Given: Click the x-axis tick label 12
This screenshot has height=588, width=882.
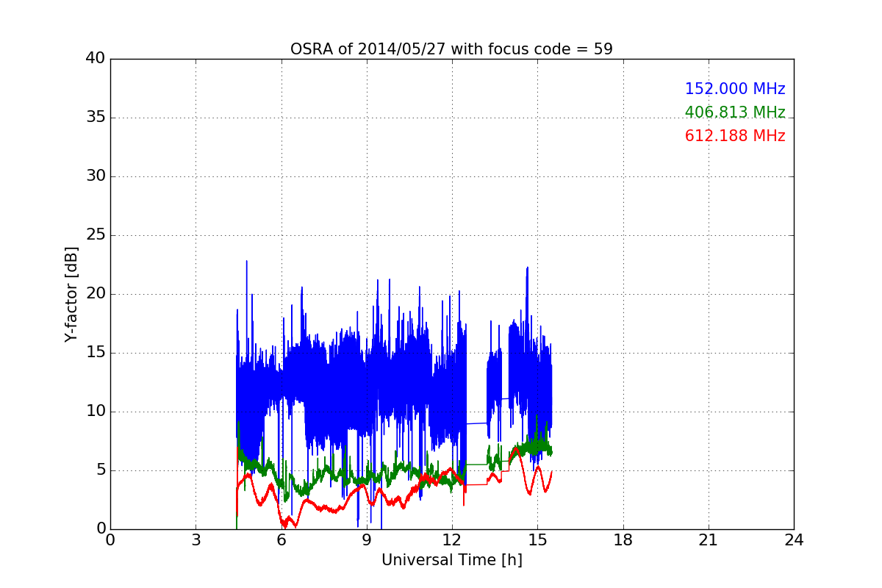Looking at the screenshot, I should click(x=452, y=540).
